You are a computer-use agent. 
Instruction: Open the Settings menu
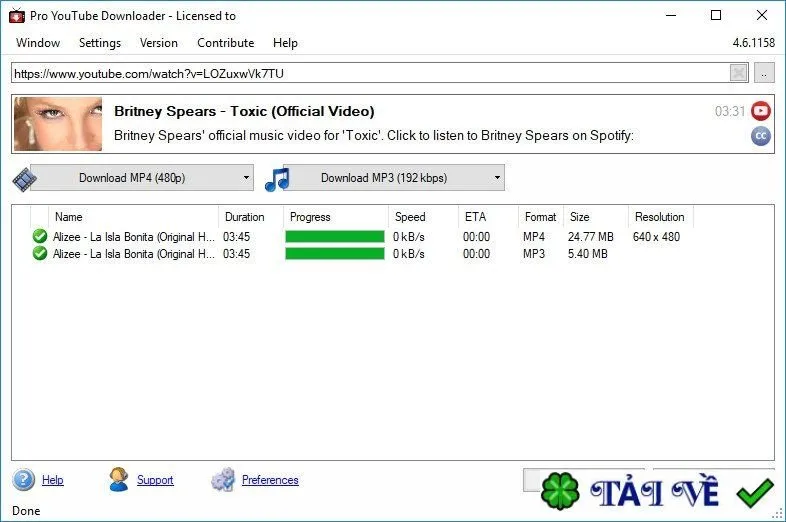tap(100, 43)
